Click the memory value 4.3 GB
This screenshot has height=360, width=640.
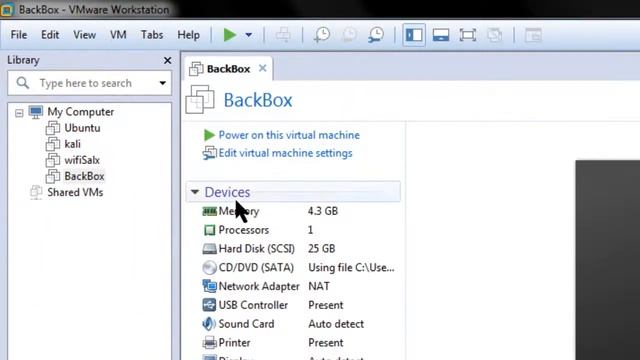click(x=323, y=211)
